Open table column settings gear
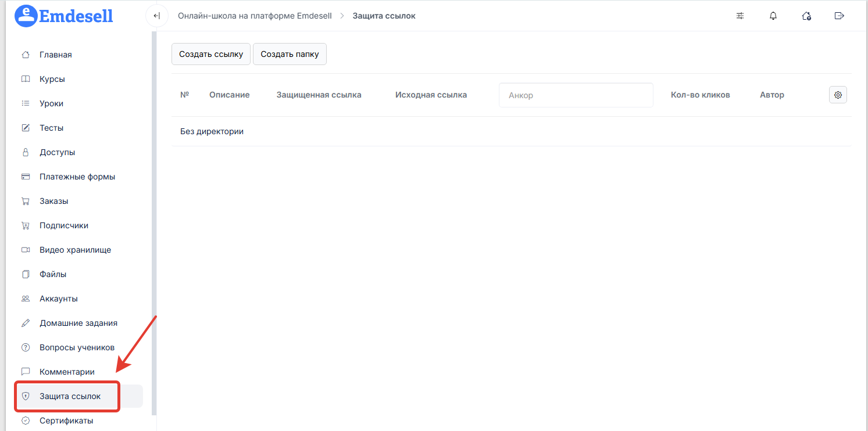This screenshot has height=431, width=868. [x=838, y=95]
